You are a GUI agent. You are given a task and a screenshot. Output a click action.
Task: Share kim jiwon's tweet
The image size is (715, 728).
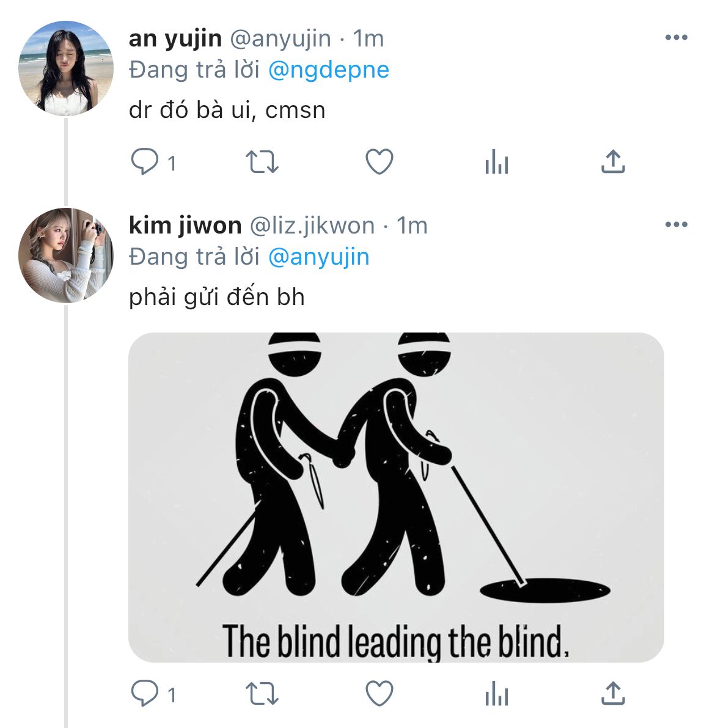613,694
